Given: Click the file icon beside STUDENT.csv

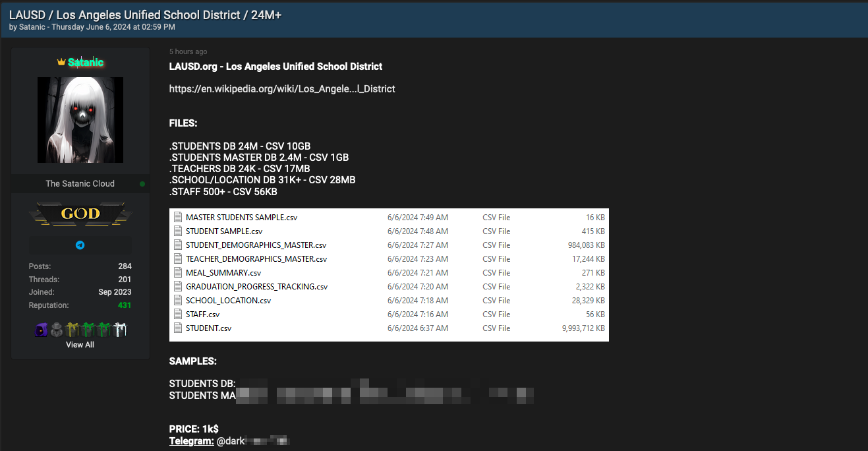Looking at the screenshot, I should tap(177, 328).
